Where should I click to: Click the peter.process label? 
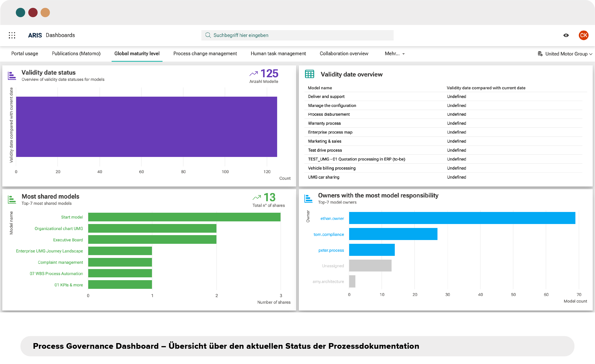(x=331, y=250)
